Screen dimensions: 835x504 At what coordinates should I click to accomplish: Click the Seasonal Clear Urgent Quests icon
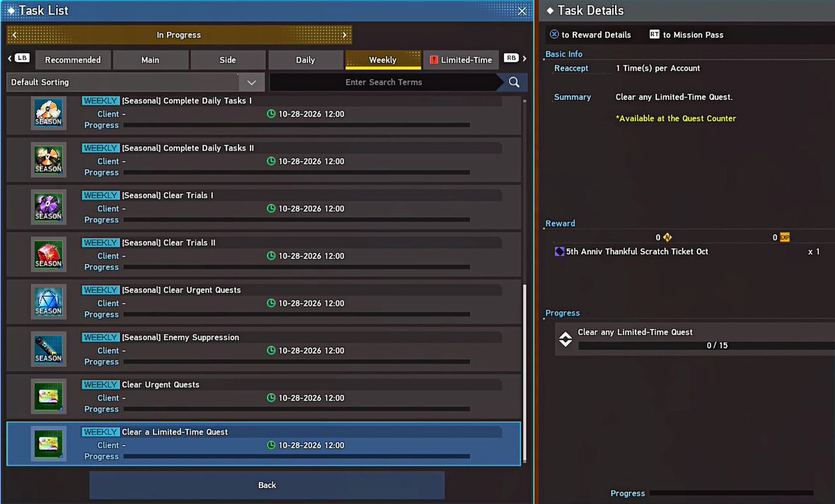pyautogui.click(x=49, y=302)
